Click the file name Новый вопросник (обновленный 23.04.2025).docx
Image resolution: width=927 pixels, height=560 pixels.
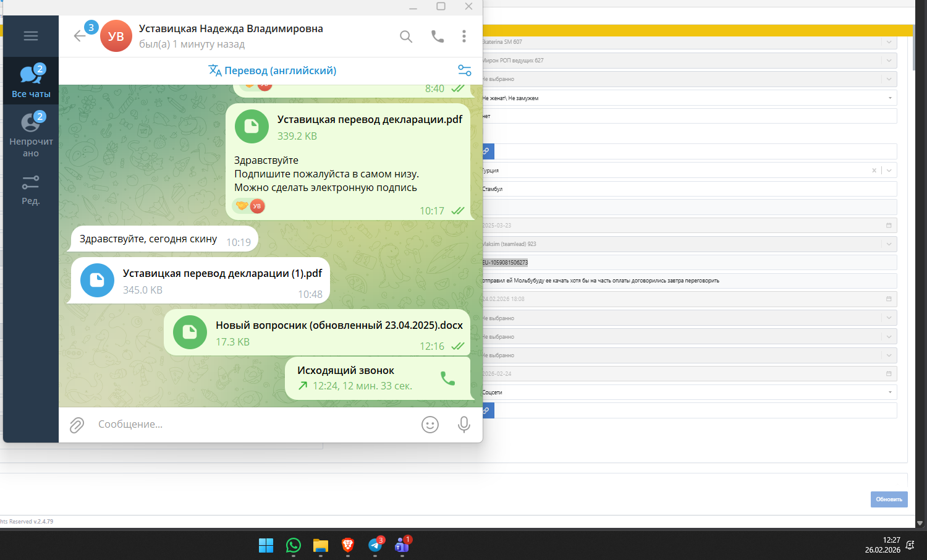pyautogui.click(x=339, y=325)
